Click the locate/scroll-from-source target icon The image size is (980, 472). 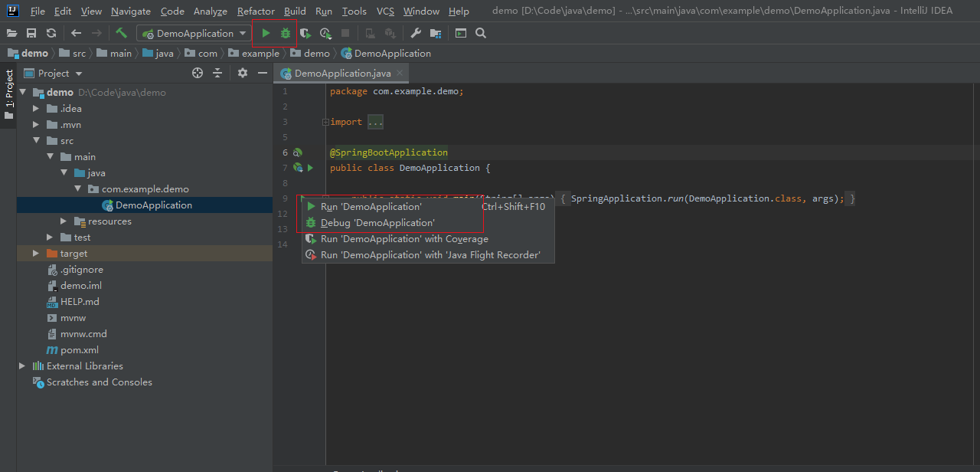(198, 73)
